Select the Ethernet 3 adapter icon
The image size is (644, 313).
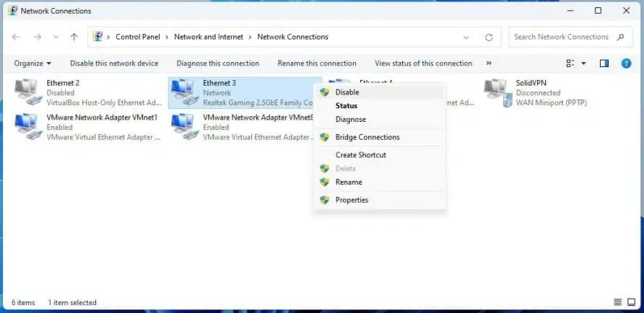coord(185,92)
